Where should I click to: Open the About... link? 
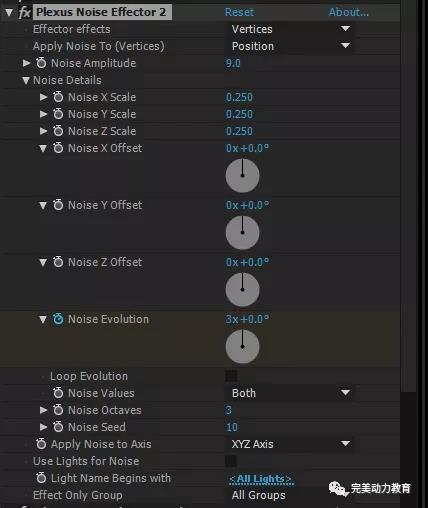coord(349,12)
